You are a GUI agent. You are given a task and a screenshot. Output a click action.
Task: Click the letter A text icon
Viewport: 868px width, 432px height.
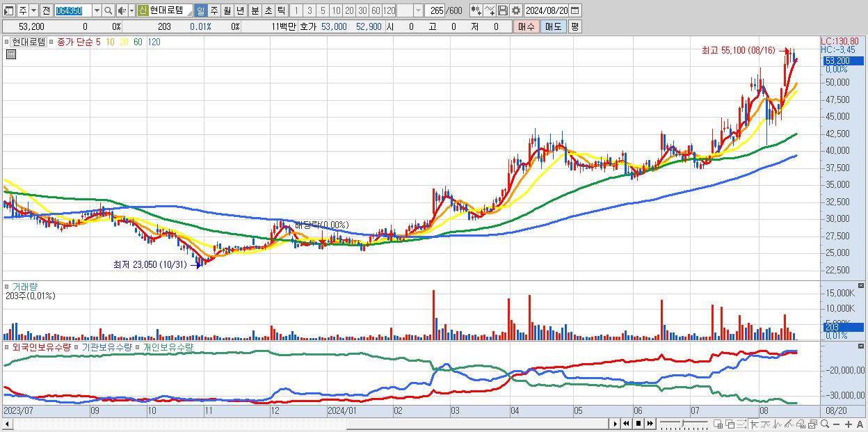[860, 424]
